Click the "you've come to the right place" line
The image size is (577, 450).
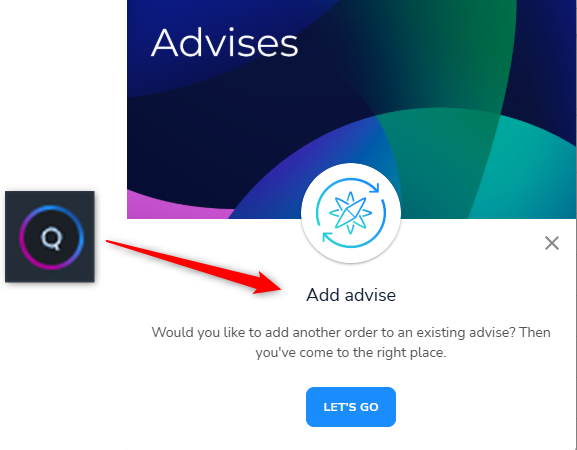(x=351, y=352)
